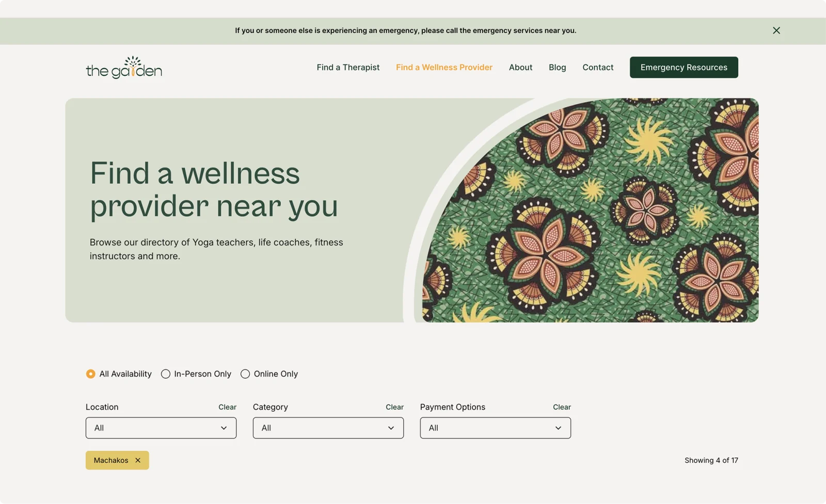The image size is (826, 504).
Task: Click the Emergency Resources button
Action: [684, 67]
